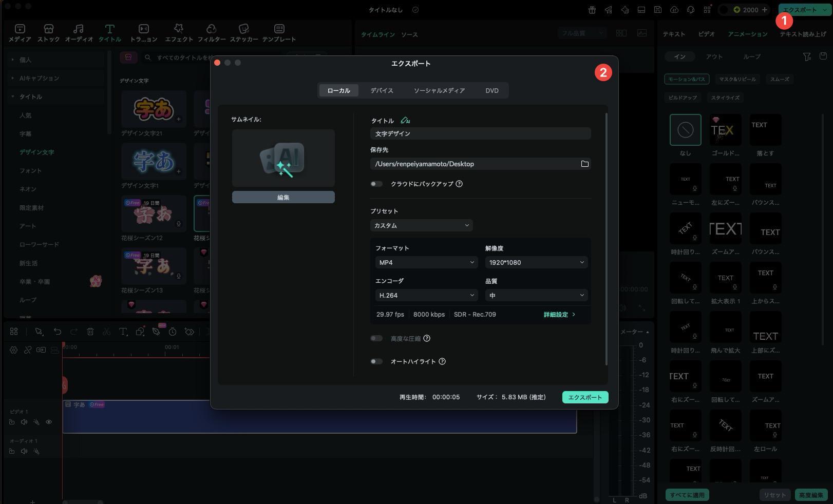
Task: Open the Effects panel icon
Action: [179, 33]
